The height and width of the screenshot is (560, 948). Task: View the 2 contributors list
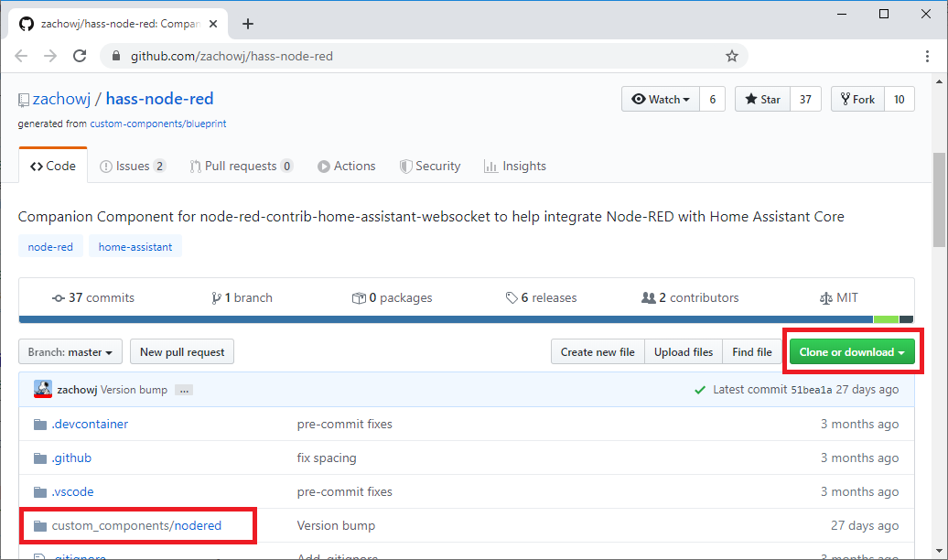point(690,297)
